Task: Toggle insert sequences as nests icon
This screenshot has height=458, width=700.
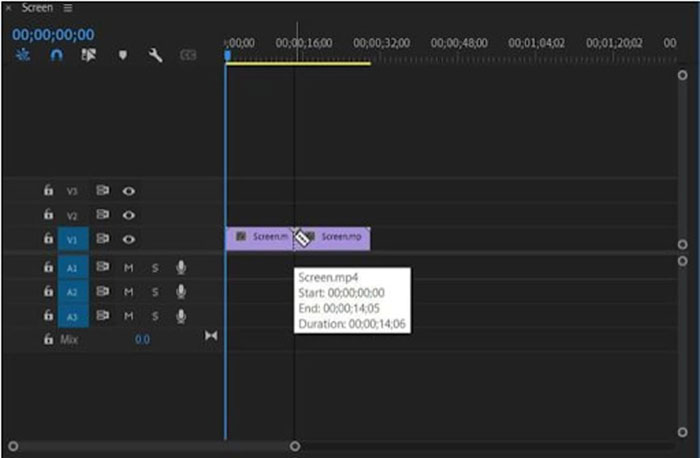Action: [x=23, y=56]
